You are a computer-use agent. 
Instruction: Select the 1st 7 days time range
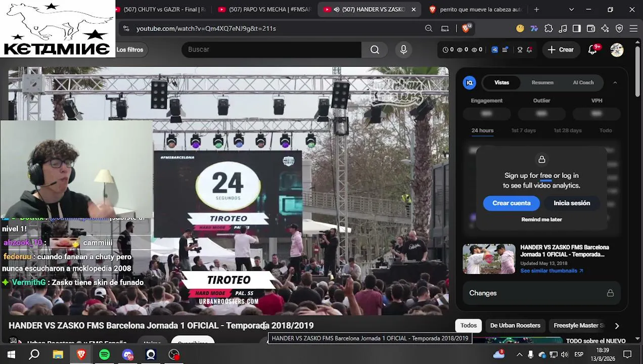(523, 130)
